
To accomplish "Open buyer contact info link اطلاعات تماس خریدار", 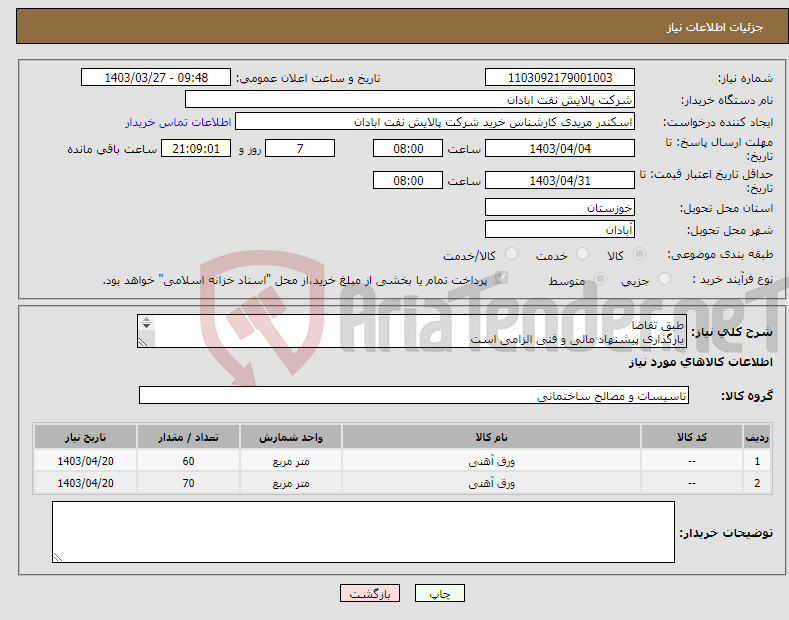I will click(x=178, y=122).
